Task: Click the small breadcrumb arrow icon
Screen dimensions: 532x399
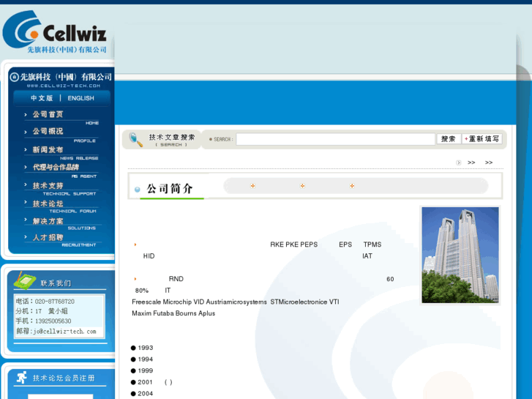Action: pos(458,163)
